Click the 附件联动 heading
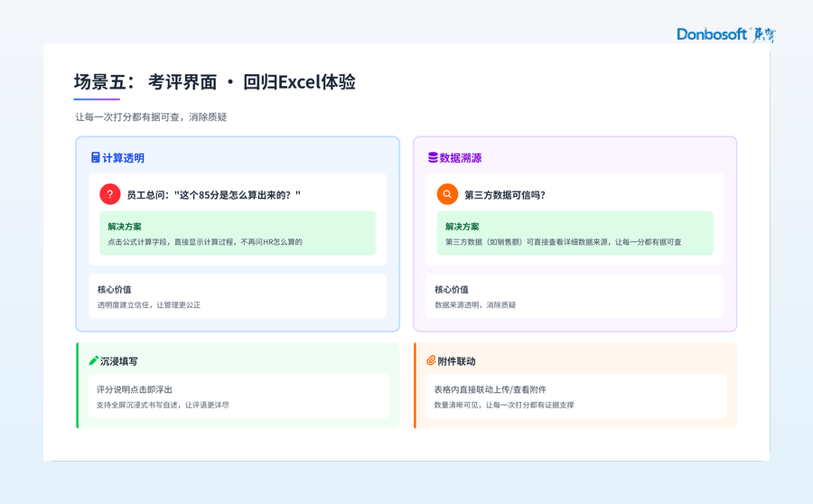The image size is (813, 504). point(456,361)
